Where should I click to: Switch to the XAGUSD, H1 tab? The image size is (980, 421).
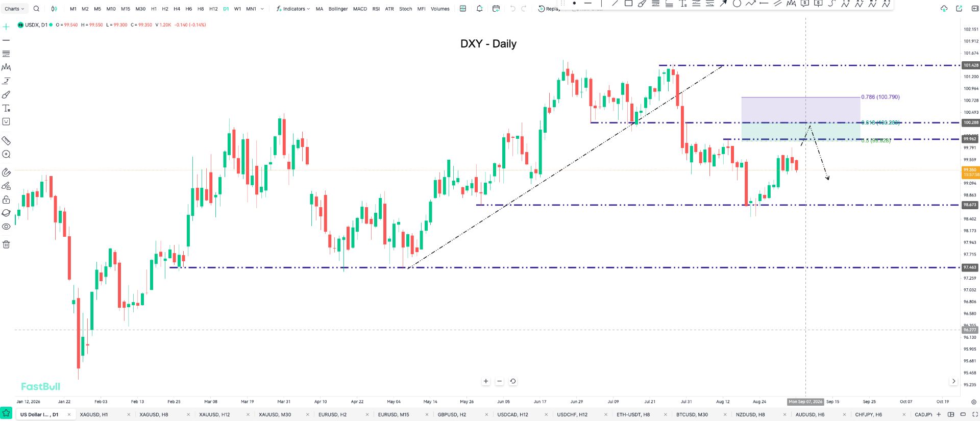pyautogui.click(x=94, y=414)
